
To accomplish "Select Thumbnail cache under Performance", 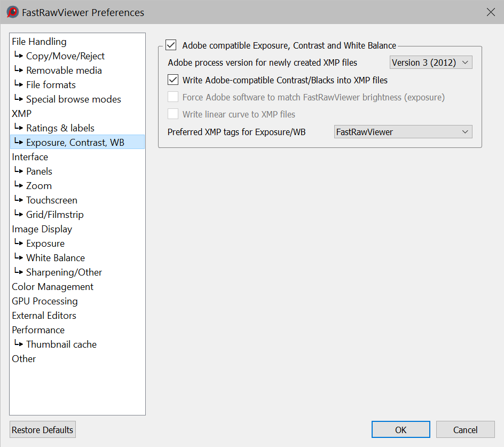I will [x=61, y=344].
